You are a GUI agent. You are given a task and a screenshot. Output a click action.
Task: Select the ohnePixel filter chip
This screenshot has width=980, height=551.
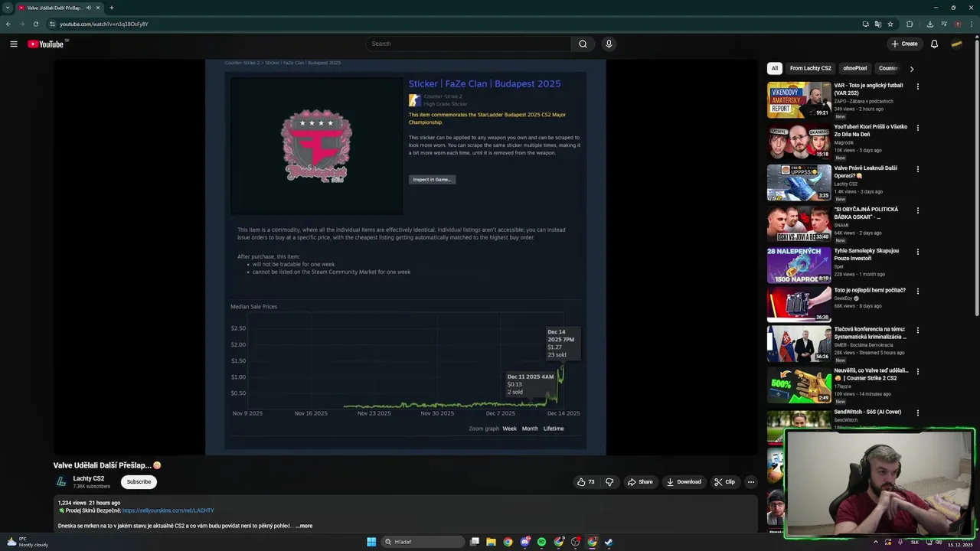pos(854,68)
